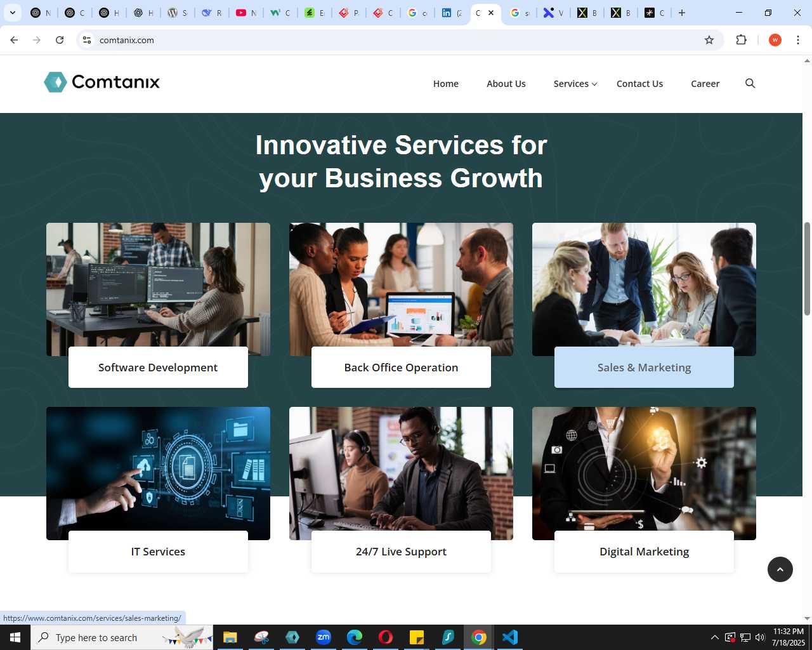Open the site search magnifier icon
812x650 pixels.
pyautogui.click(x=750, y=83)
